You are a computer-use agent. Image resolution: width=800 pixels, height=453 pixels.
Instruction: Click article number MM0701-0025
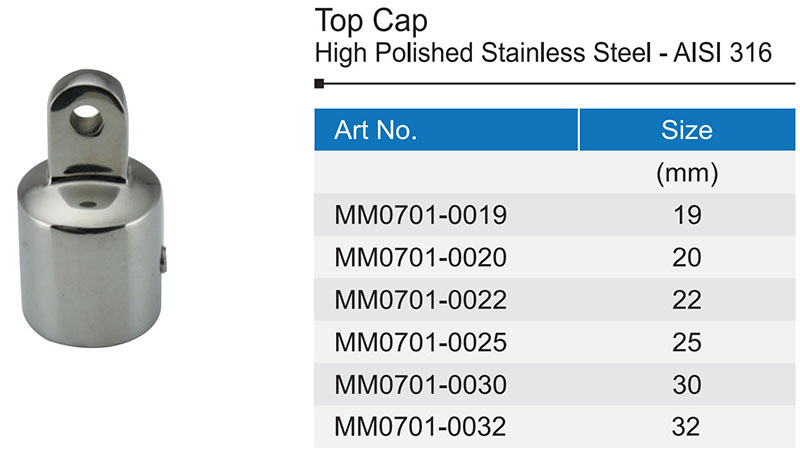[x=421, y=343]
